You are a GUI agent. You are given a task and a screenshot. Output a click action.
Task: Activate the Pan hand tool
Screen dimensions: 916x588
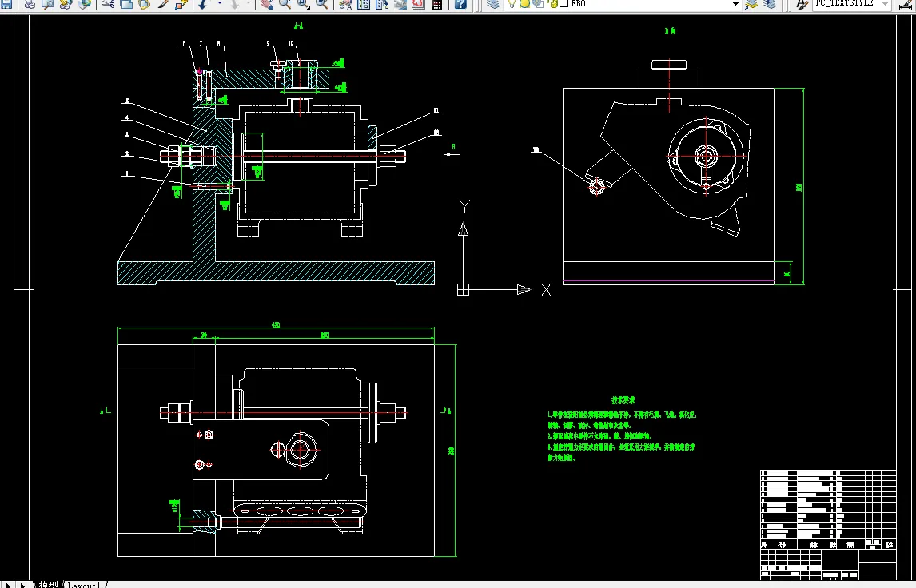click(x=265, y=4)
